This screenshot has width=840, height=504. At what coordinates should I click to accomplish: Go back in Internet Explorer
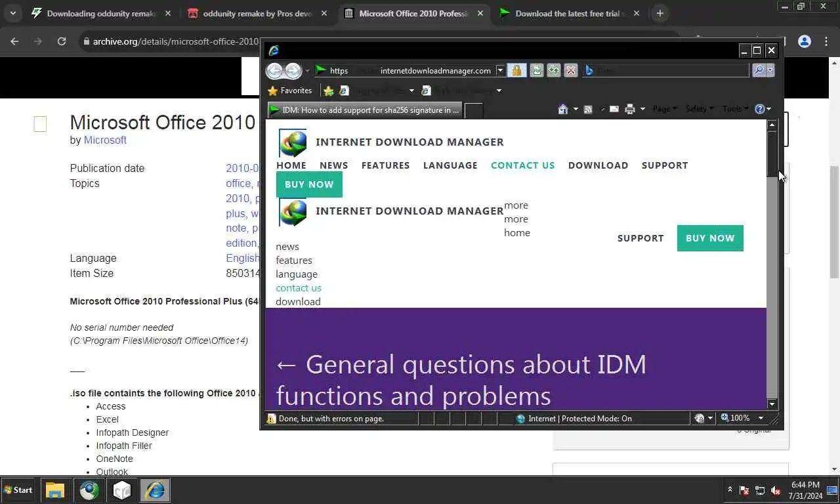[274, 70]
